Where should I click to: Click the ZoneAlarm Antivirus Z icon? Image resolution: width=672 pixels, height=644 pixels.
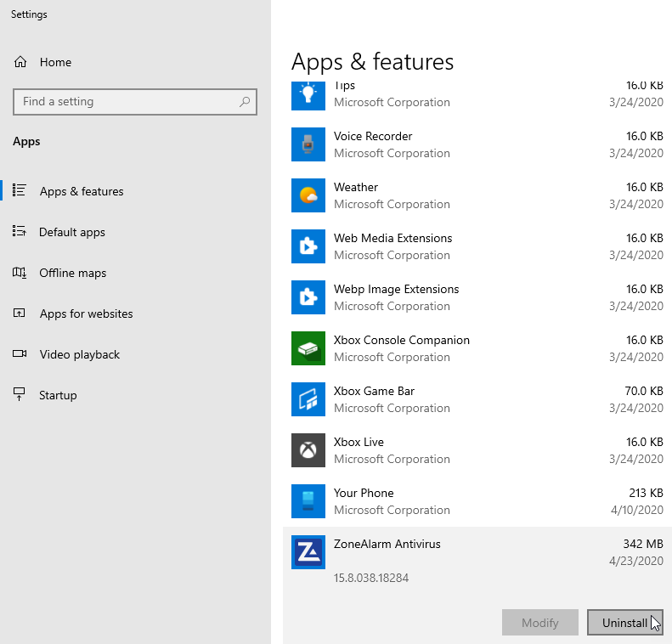click(x=308, y=552)
